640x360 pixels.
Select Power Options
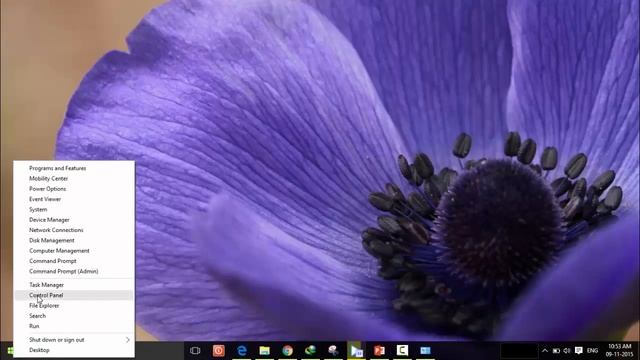(x=74, y=189)
